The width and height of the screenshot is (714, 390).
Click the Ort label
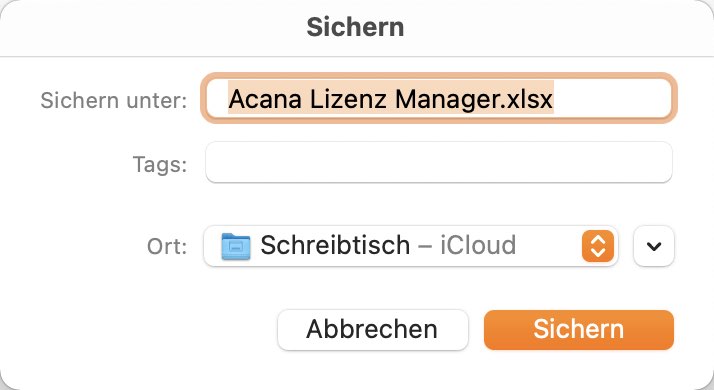coord(167,246)
